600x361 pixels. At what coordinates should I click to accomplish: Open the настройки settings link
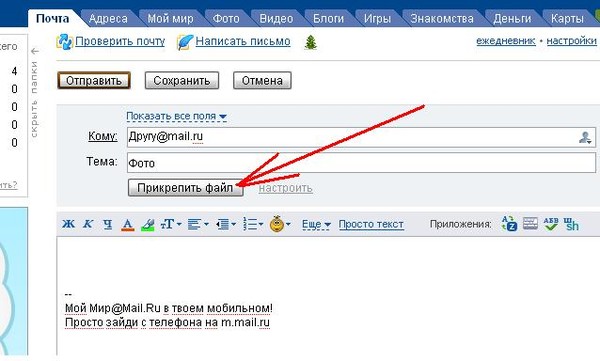571,41
